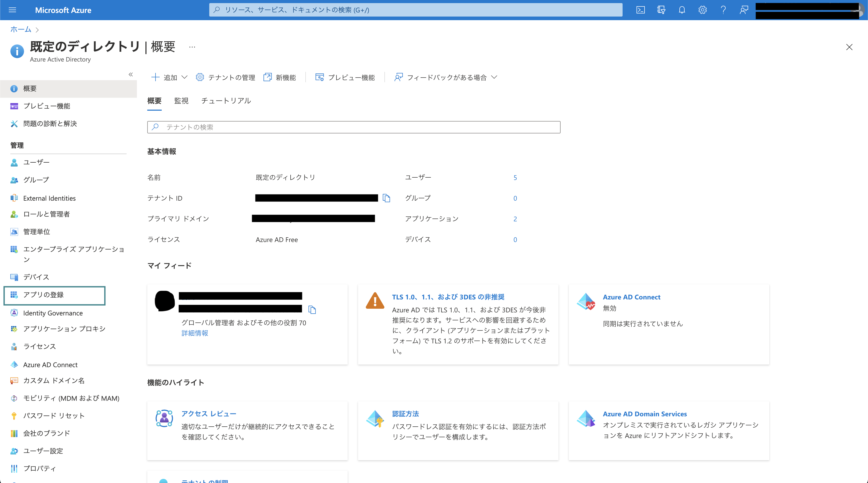868x483 pixels.
Task: Follow the ホーム breadcrumb link
Action: click(x=21, y=29)
